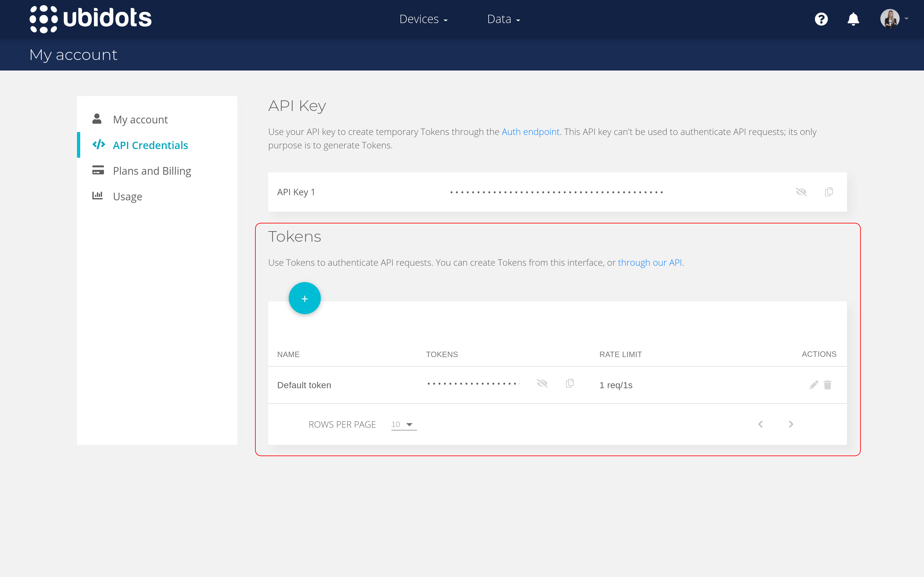924x577 pixels.
Task: Delete the Default token via trash icon
Action: coord(828,385)
